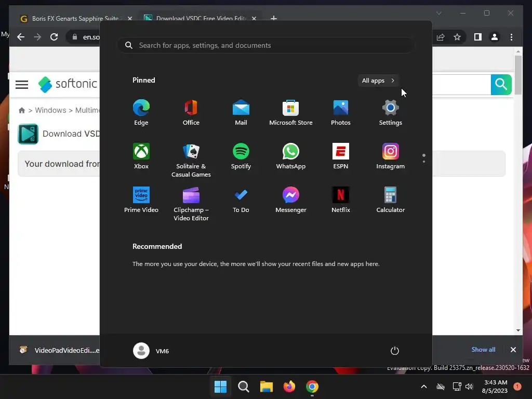Share this page from Chrome toolbar

click(x=441, y=37)
